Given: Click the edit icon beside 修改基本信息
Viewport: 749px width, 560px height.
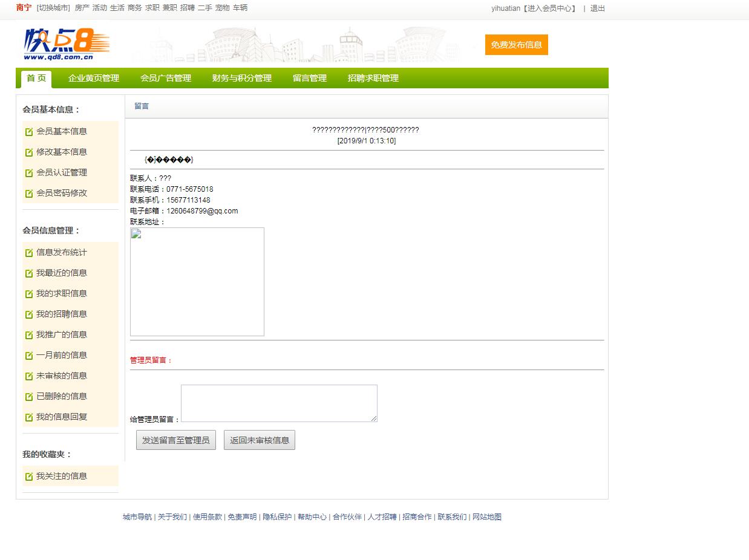Looking at the screenshot, I should [29, 152].
